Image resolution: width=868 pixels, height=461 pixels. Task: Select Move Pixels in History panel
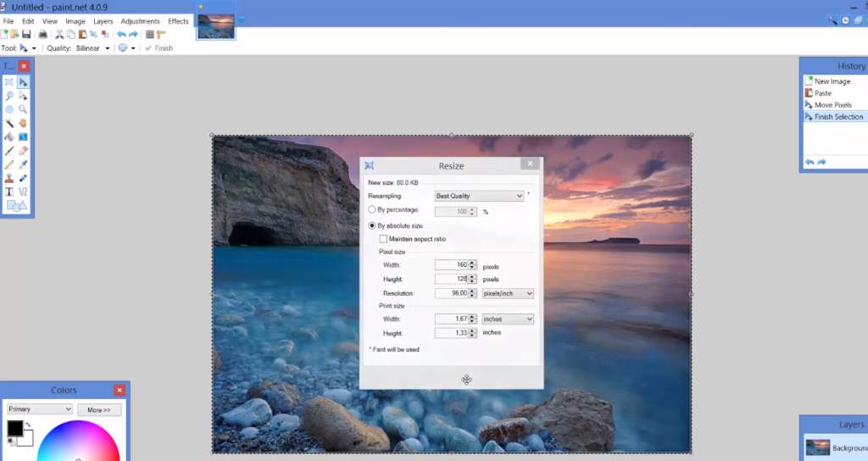tap(832, 105)
